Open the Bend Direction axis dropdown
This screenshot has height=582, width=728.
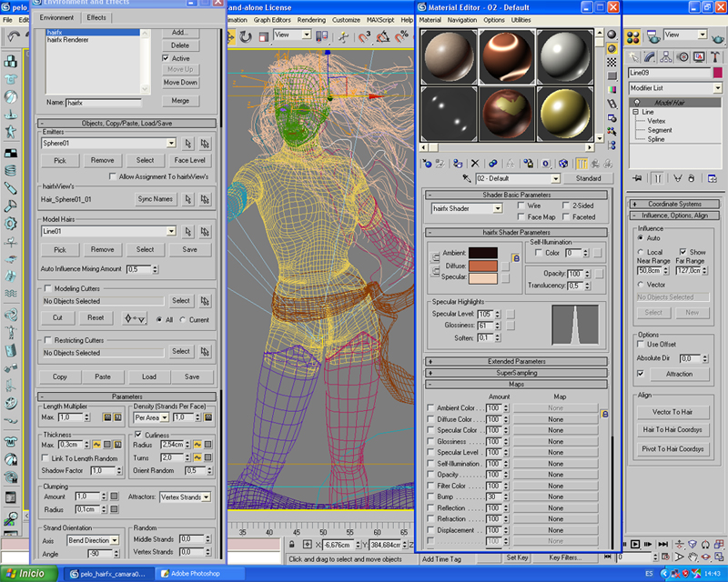[x=115, y=540]
